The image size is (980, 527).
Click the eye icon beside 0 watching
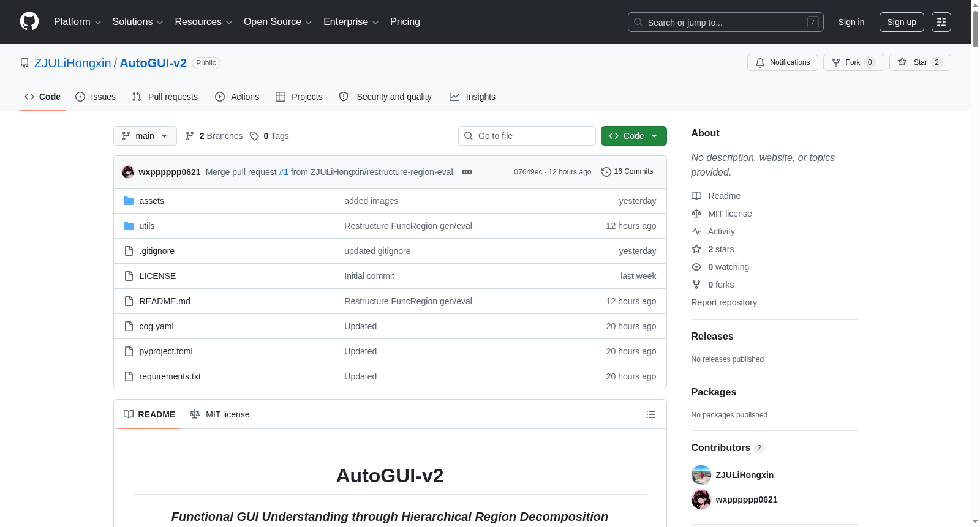pyautogui.click(x=696, y=267)
